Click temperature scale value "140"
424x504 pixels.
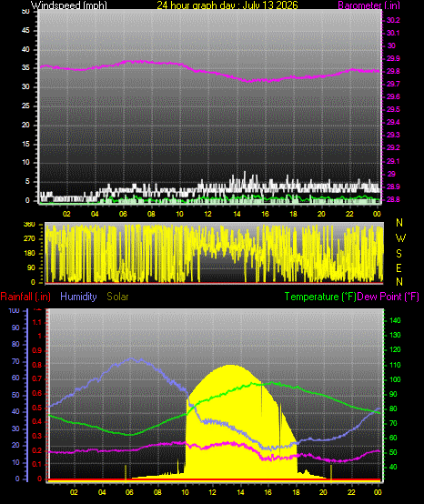click(395, 320)
